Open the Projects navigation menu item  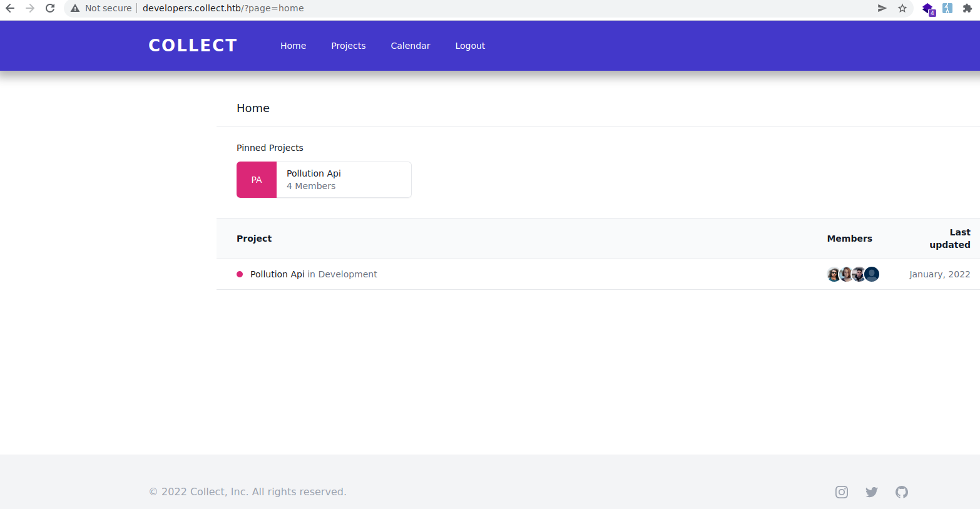pos(348,46)
